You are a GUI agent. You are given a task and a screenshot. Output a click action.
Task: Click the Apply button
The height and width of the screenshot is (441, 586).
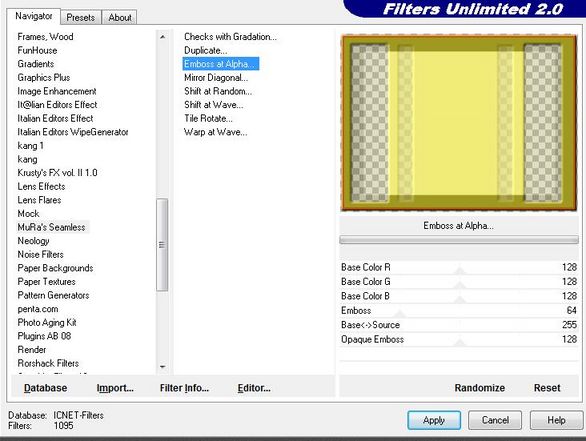(434, 420)
